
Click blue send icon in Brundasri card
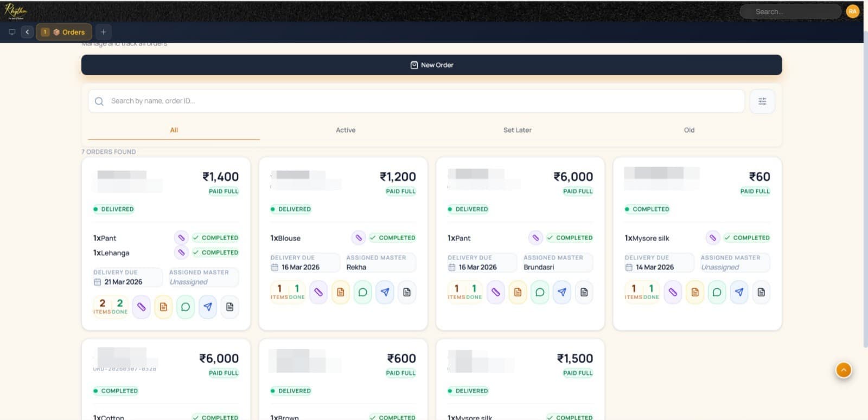pyautogui.click(x=562, y=293)
